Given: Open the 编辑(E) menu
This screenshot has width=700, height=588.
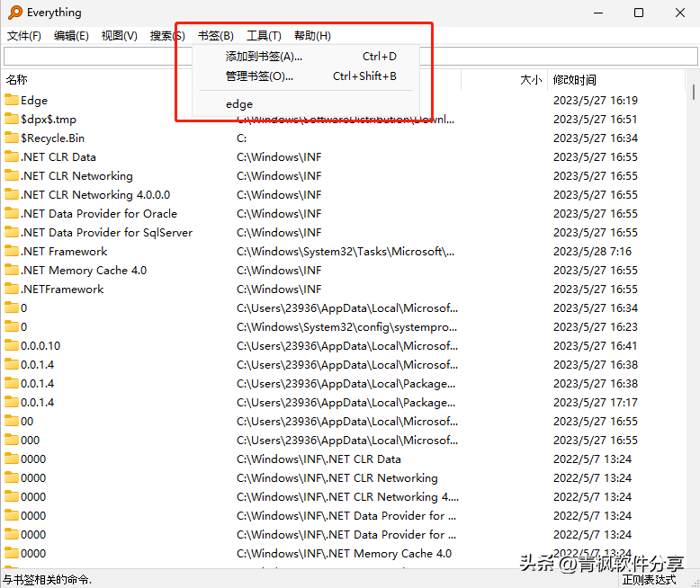Looking at the screenshot, I should click(71, 36).
